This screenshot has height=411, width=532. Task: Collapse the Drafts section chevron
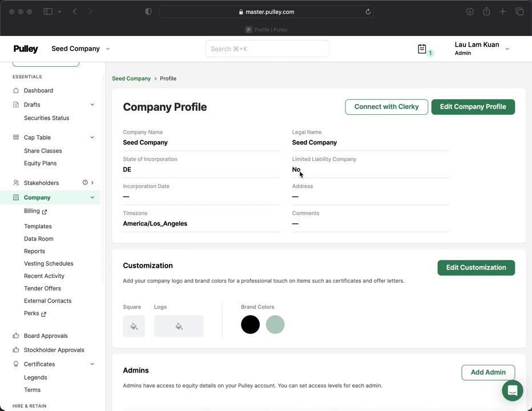click(92, 104)
